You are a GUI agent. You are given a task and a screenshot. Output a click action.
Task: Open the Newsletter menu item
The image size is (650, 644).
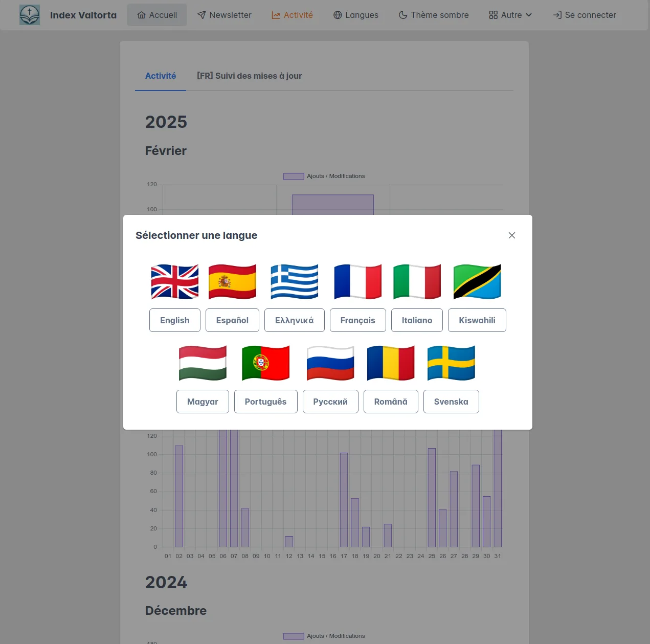225,15
